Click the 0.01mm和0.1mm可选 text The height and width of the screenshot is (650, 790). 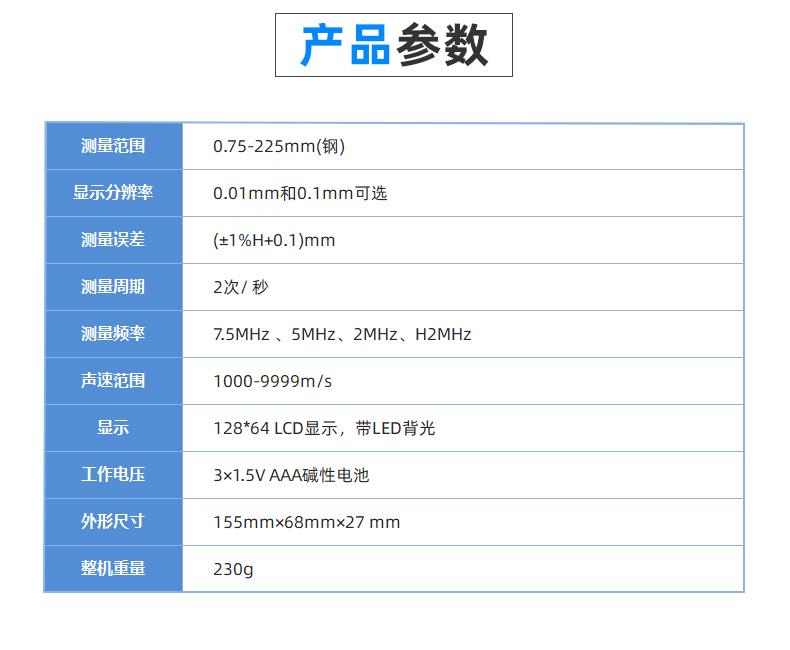(300, 194)
